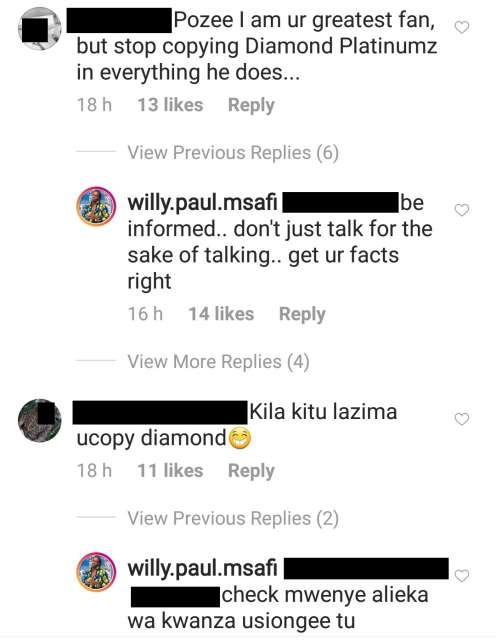Like the 'Pozee I am ur greatest fan' comment
This screenshot has width=496, height=640.
click(462, 27)
